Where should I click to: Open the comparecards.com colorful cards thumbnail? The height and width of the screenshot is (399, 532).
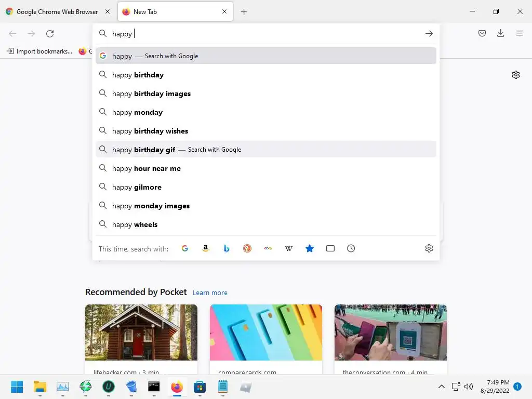tap(266, 332)
